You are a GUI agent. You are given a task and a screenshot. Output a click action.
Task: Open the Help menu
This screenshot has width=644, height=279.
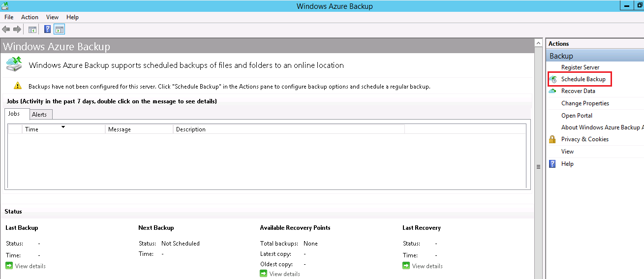[72, 17]
